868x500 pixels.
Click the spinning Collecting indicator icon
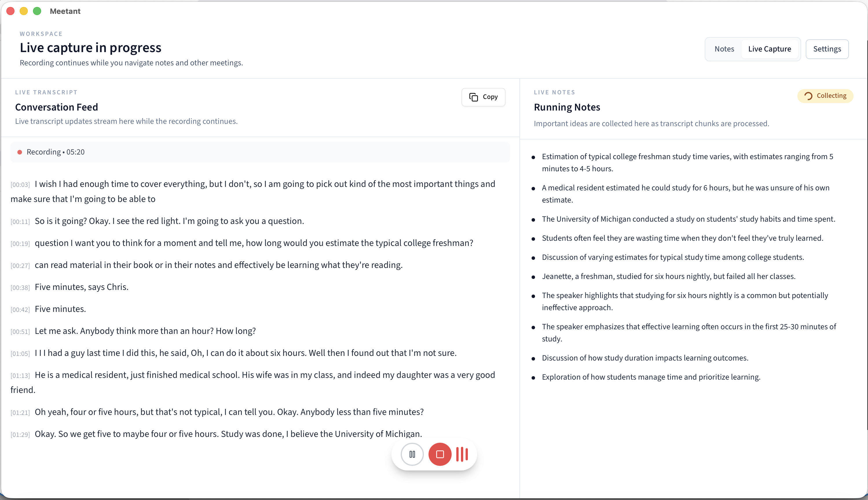[809, 96]
